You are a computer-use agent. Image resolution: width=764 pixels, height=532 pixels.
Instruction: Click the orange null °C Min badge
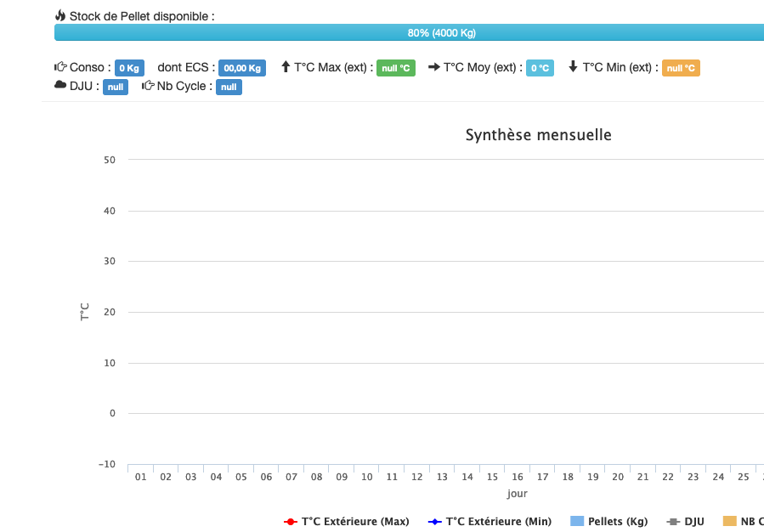click(x=681, y=68)
